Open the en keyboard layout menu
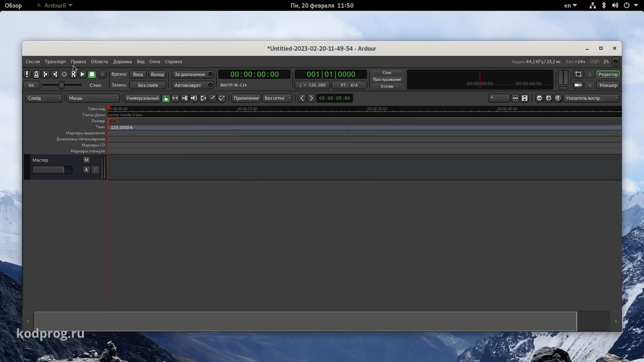 [570, 5]
